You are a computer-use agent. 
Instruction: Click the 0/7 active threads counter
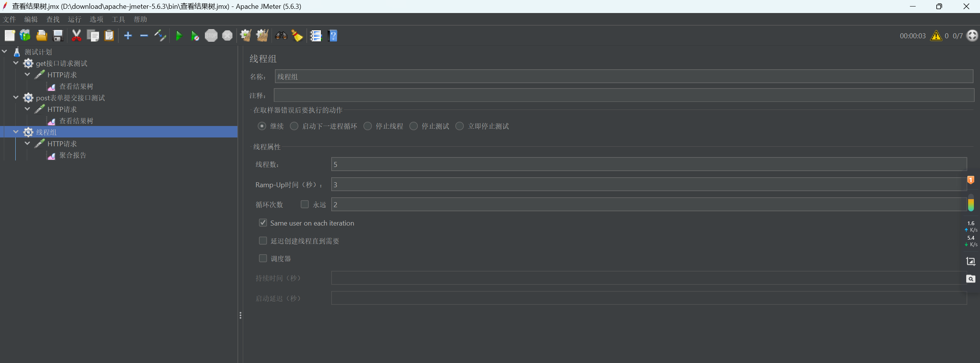point(957,36)
